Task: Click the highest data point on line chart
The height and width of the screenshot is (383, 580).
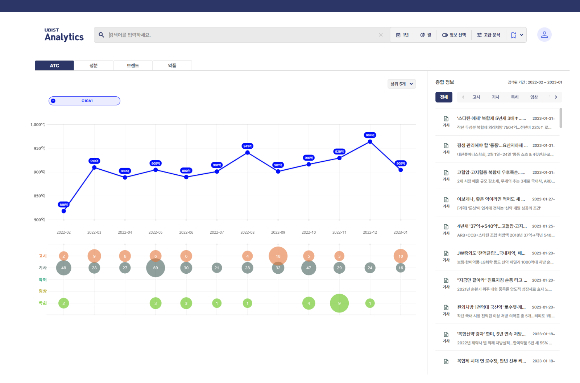Action: [x=370, y=142]
